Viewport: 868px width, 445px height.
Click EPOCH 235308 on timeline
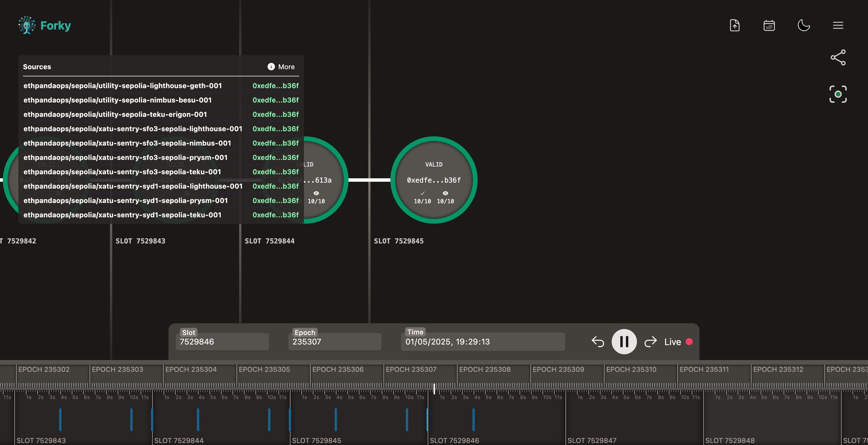(485, 369)
